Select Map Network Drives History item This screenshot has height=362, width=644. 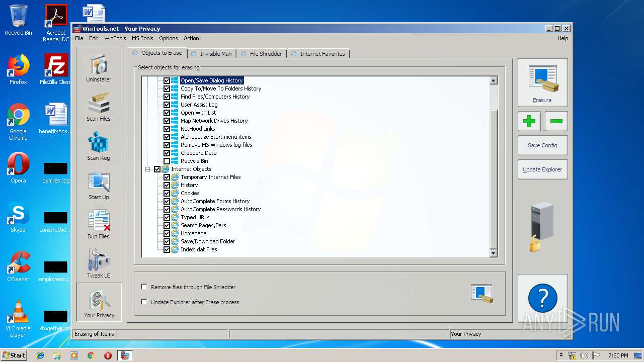214,121
